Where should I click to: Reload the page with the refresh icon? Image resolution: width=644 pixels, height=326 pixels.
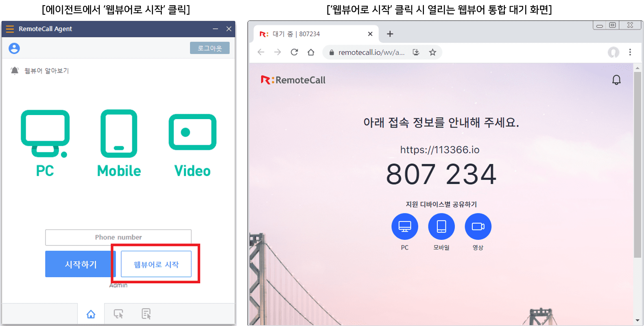[294, 52]
